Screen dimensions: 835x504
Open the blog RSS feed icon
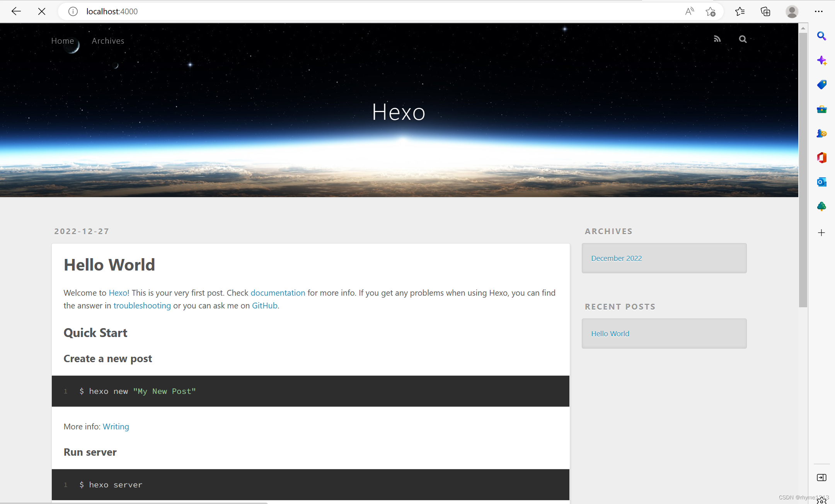click(717, 39)
